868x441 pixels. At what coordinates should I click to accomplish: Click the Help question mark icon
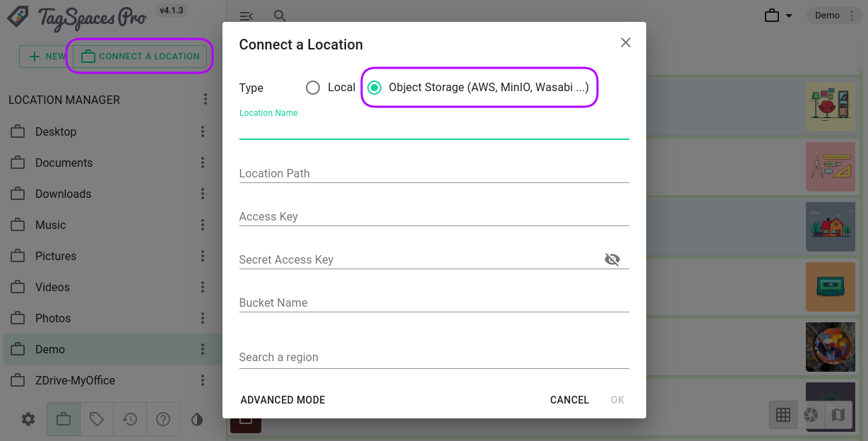tap(163, 419)
